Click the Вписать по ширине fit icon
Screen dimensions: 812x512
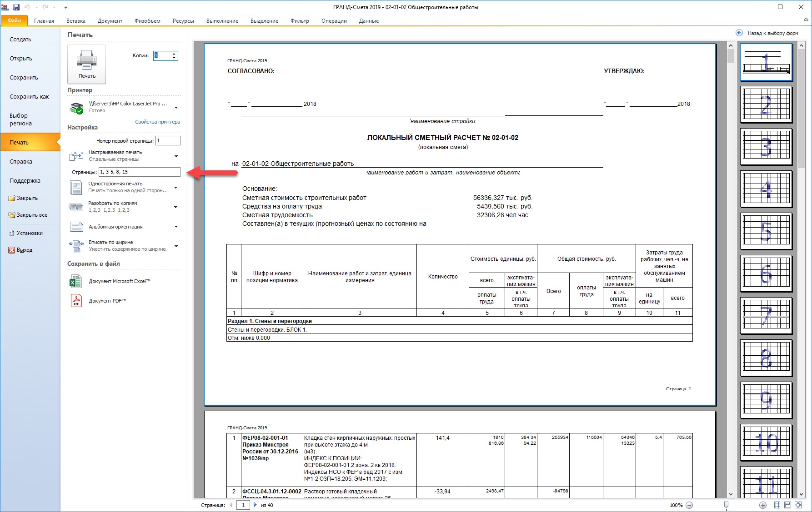pyautogui.click(x=76, y=246)
